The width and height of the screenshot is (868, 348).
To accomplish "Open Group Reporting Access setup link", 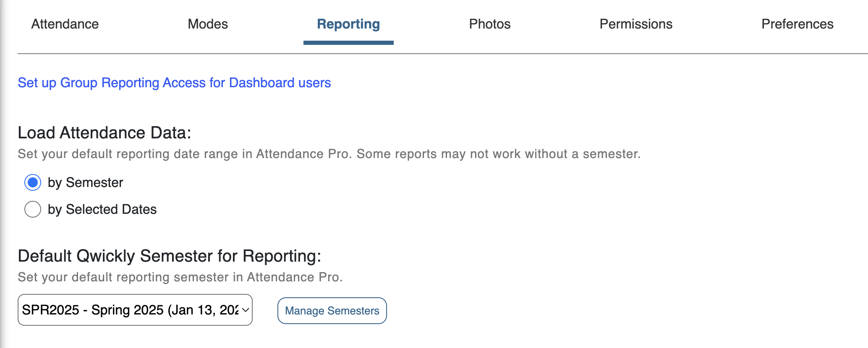I will pos(174,83).
